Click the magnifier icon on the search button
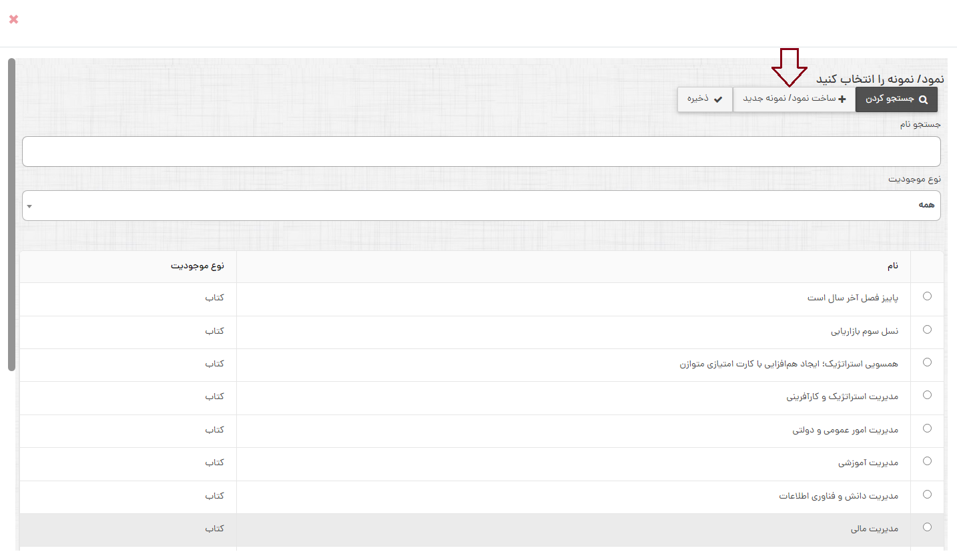957x560 pixels. coord(923,99)
